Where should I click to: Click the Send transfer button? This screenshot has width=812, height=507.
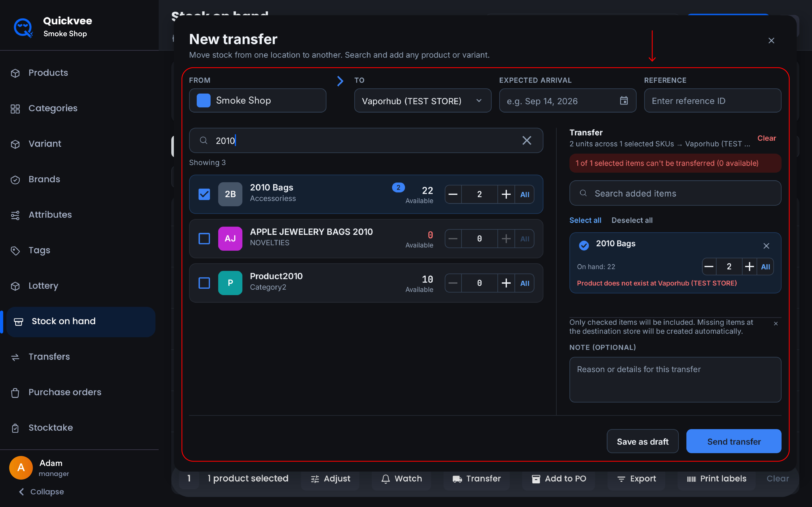point(734,441)
